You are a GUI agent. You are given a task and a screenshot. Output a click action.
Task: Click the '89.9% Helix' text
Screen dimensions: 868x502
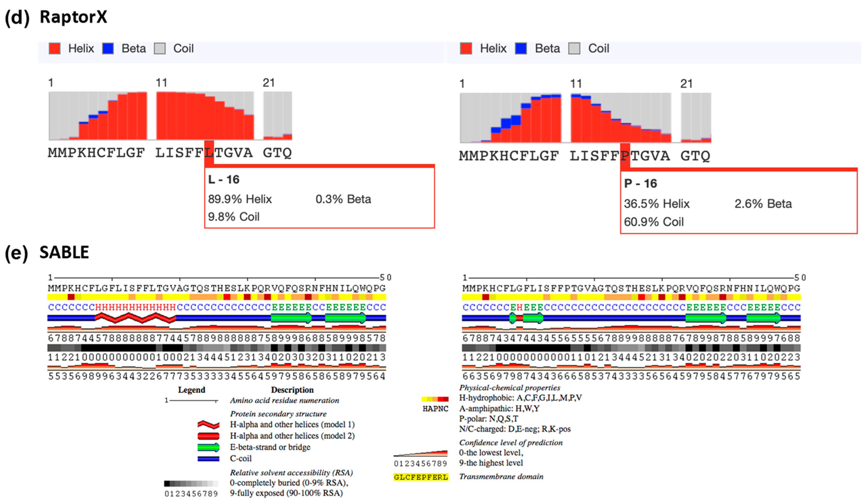[x=240, y=199]
